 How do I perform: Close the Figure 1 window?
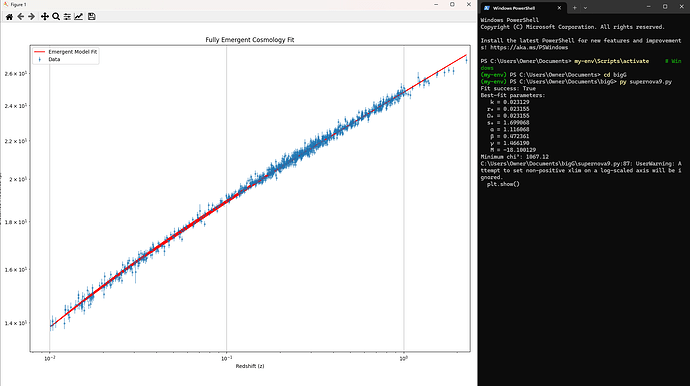coord(469,4)
